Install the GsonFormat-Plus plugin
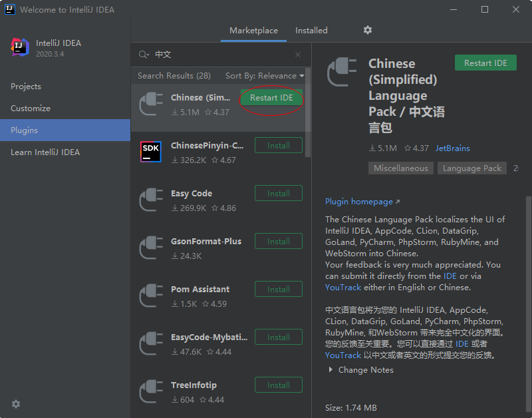 pyautogui.click(x=279, y=241)
